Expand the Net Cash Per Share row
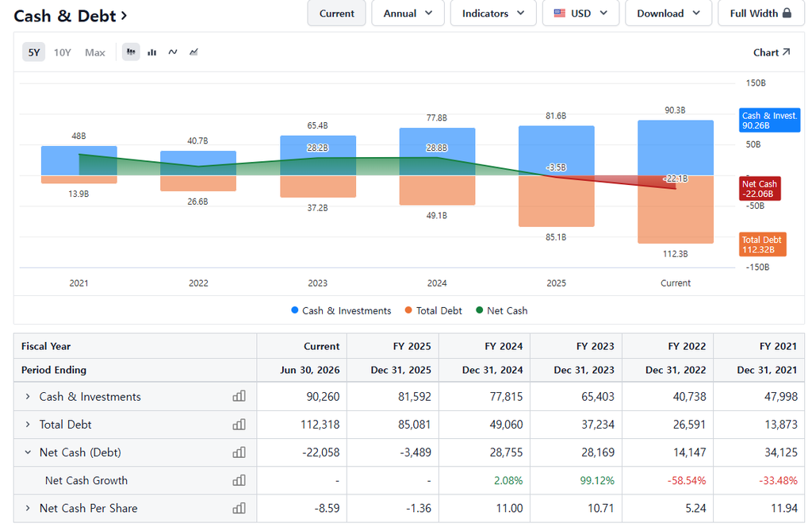 tap(28, 508)
